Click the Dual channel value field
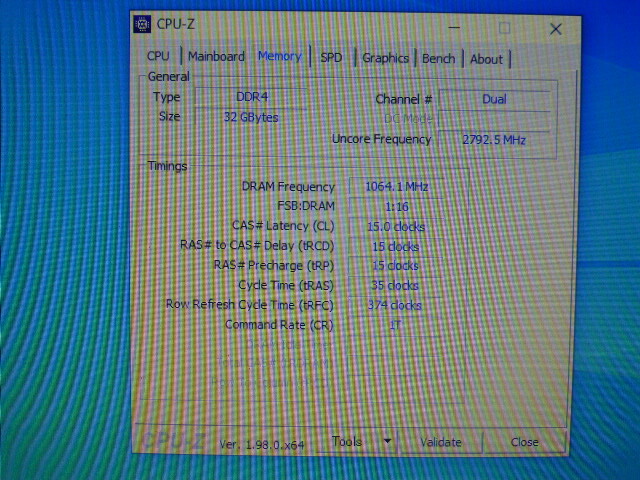The height and width of the screenshot is (480, 640). tap(494, 100)
